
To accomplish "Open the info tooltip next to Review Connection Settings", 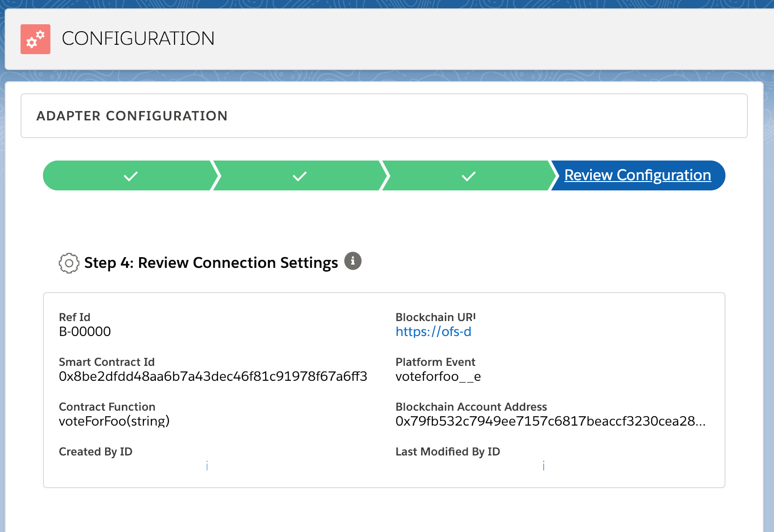I will (353, 261).
